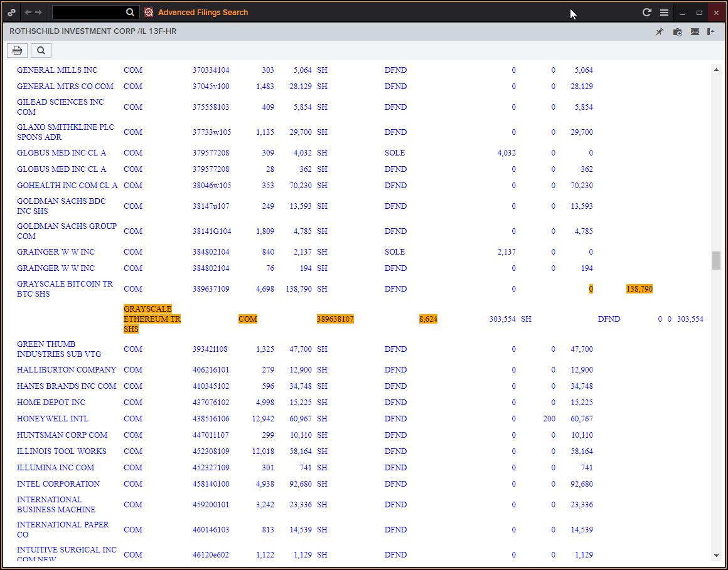
Task: Click value 4,698 in Grayscale Bitcoin row
Action: 265,289
